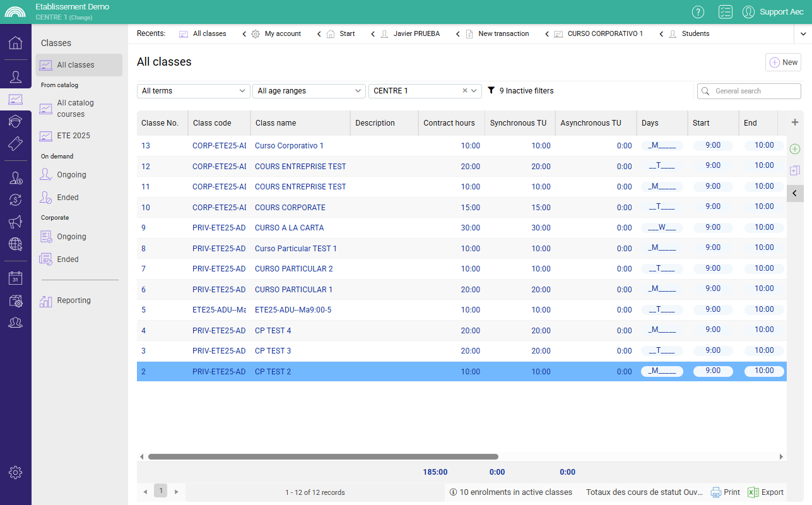Open the settings gear at sidebar bottom
The height and width of the screenshot is (505, 812).
tap(15, 472)
